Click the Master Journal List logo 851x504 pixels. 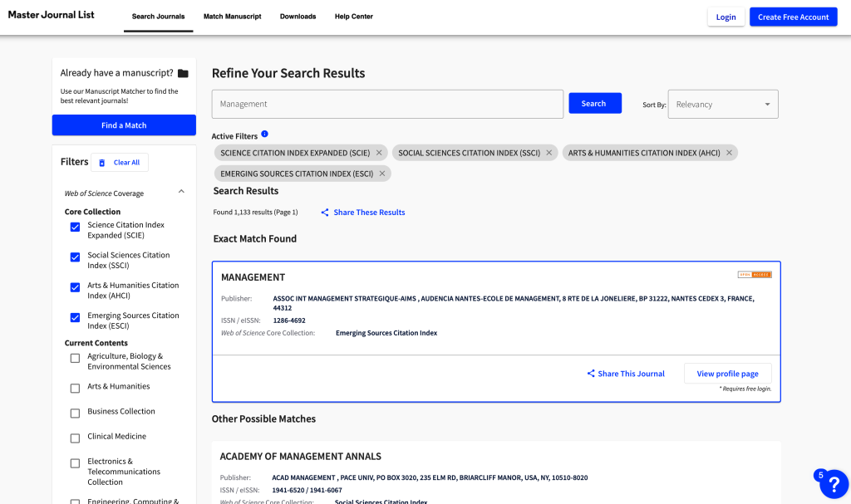[51, 15]
